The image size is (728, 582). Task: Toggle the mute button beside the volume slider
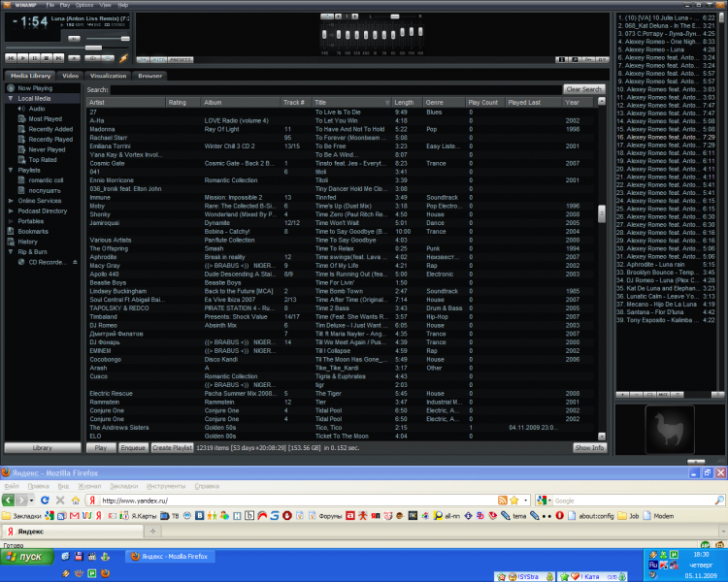tap(74, 39)
